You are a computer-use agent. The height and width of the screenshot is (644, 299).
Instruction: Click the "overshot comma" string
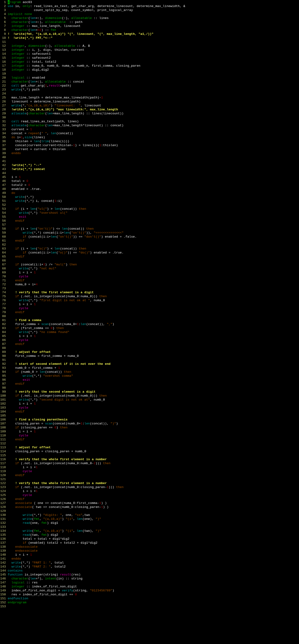[58, 376]
